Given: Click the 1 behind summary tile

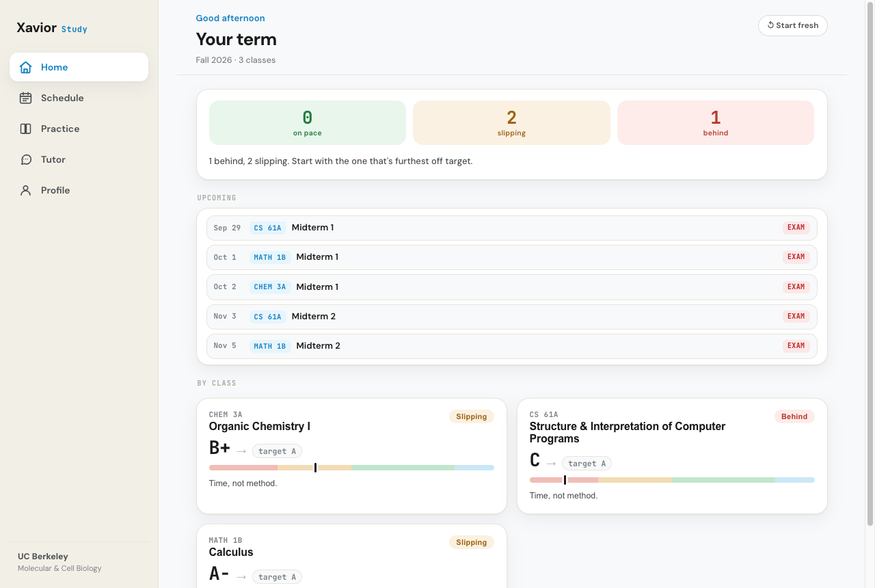Looking at the screenshot, I should click(x=716, y=123).
